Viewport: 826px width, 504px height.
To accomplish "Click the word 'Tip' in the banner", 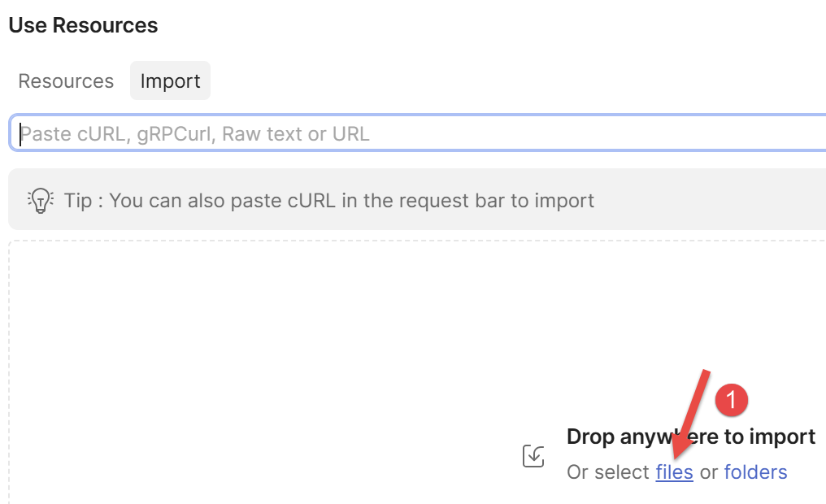I will pos(78,201).
